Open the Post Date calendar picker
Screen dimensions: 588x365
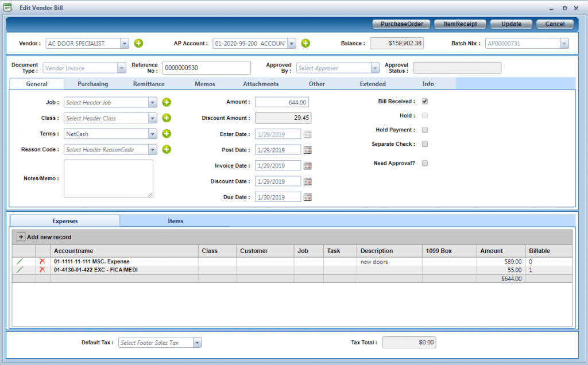coord(307,150)
